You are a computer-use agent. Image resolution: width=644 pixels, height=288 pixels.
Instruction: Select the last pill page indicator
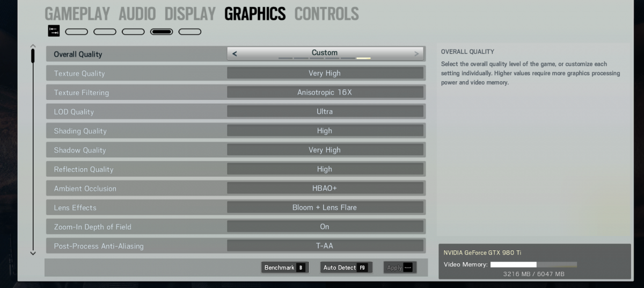click(190, 32)
